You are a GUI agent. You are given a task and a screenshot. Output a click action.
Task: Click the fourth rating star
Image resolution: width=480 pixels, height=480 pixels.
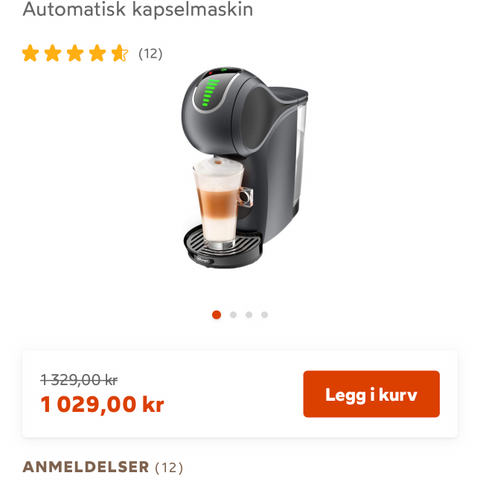[x=98, y=53]
